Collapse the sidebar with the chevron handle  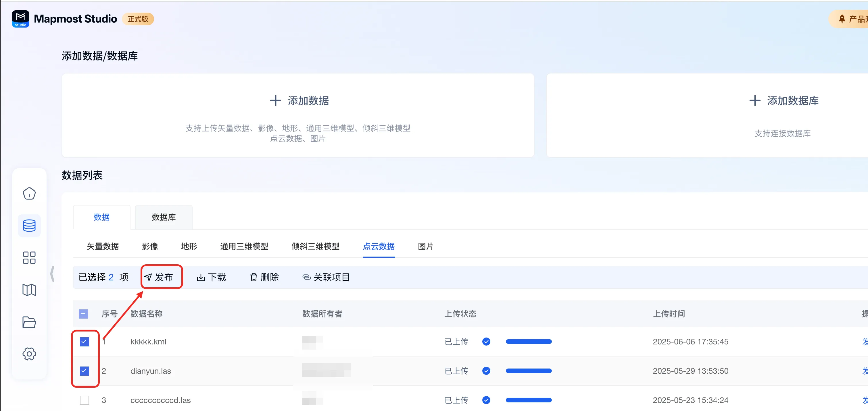(52, 273)
